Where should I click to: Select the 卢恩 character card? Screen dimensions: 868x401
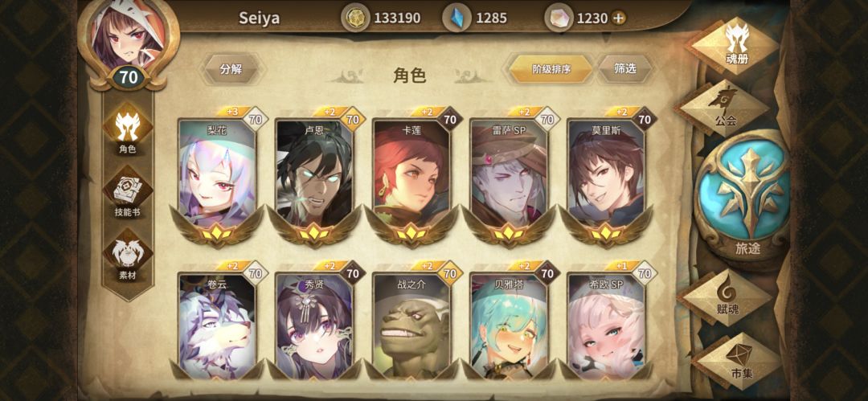[314, 178]
